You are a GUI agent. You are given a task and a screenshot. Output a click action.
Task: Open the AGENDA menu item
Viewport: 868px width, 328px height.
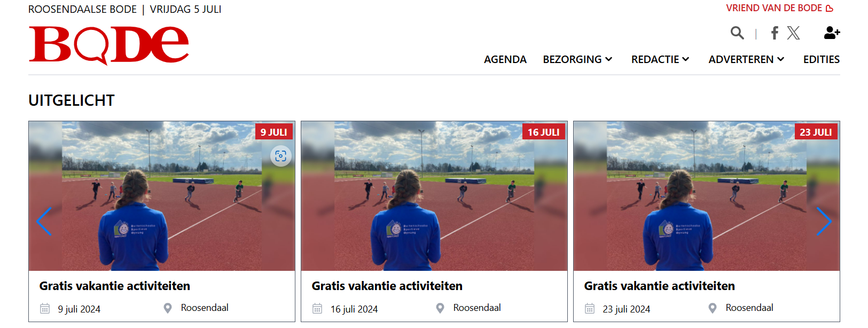tap(505, 59)
